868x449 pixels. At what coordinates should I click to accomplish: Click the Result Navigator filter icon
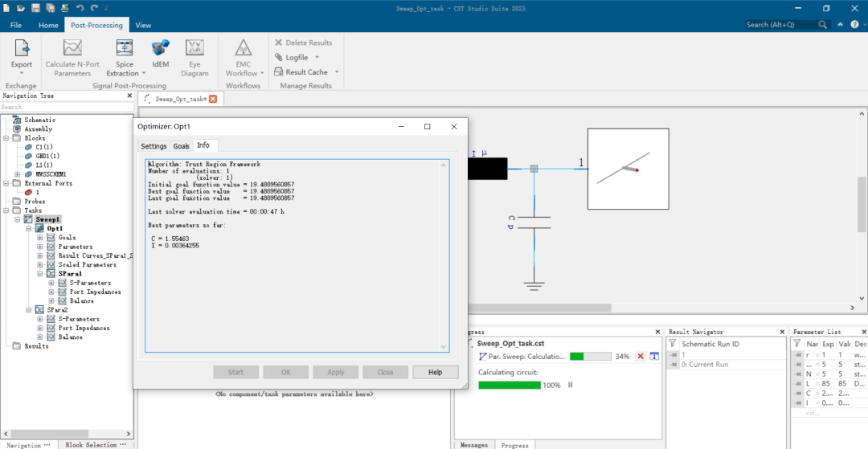[x=673, y=344]
